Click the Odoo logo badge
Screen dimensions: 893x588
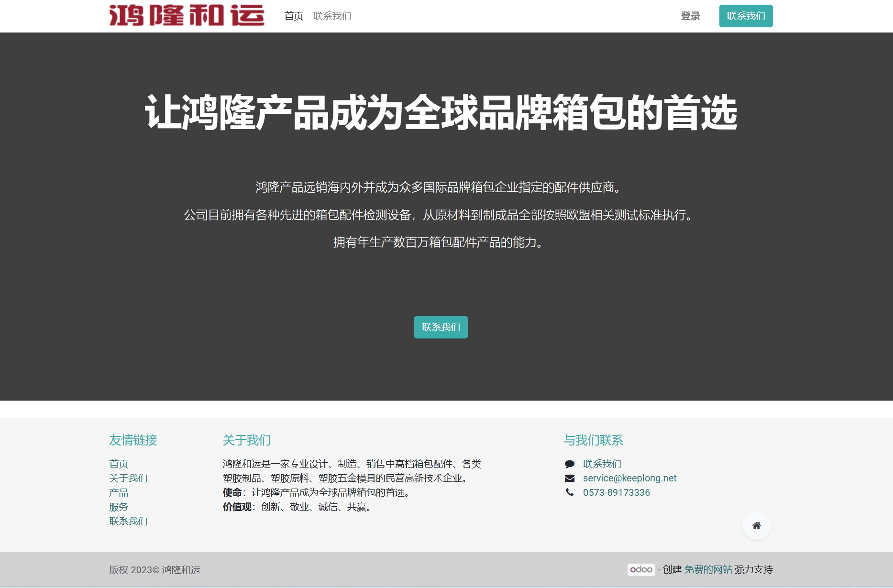[641, 569]
